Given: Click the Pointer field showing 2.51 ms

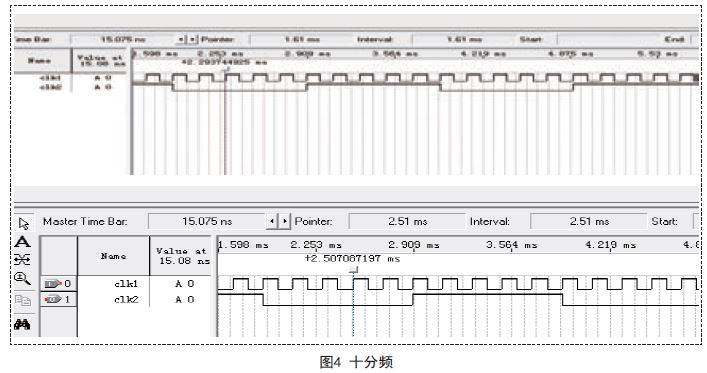Looking at the screenshot, I should pos(407,221).
